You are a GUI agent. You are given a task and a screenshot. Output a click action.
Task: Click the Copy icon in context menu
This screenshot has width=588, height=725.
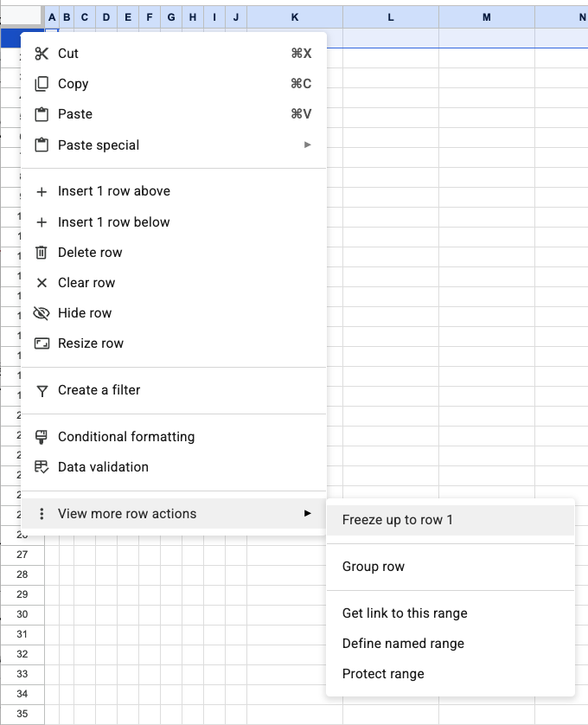pos(42,84)
